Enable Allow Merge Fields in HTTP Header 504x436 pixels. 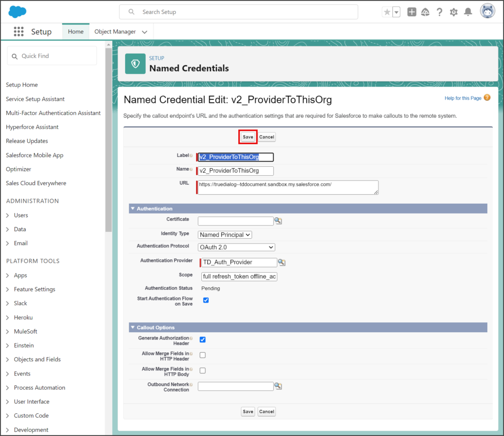(x=202, y=355)
